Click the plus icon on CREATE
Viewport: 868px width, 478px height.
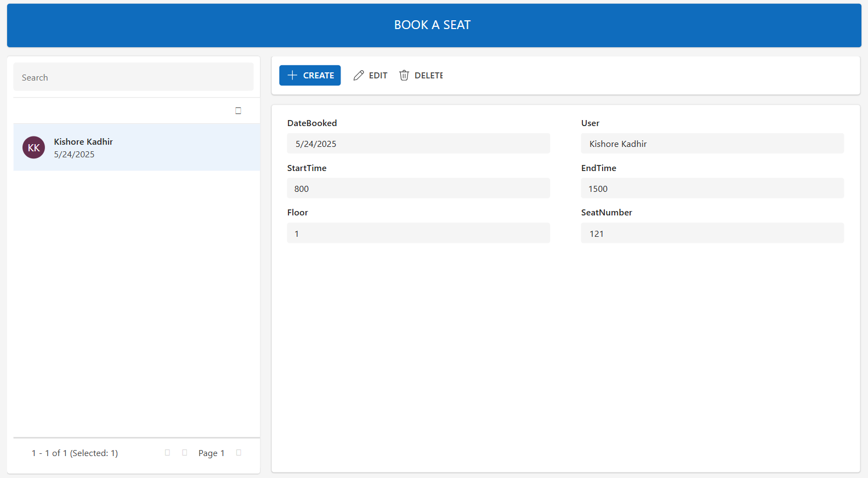pos(292,75)
